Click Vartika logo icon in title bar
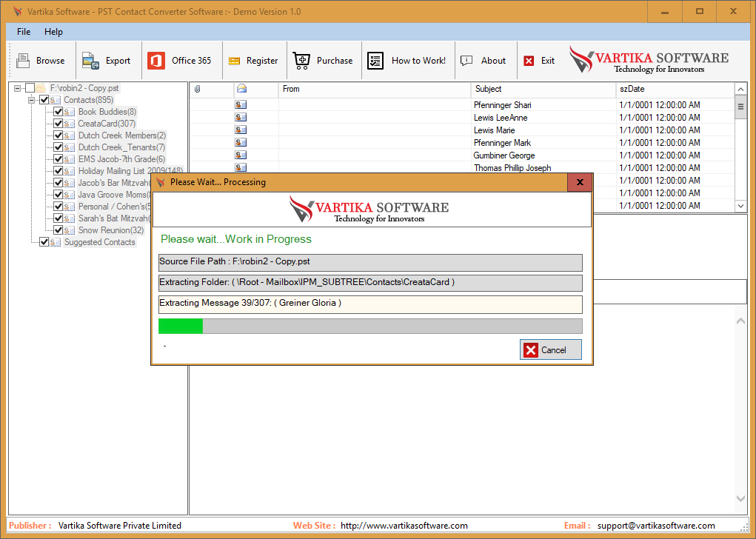The height and width of the screenshot is (539, 756). point(17,12)
